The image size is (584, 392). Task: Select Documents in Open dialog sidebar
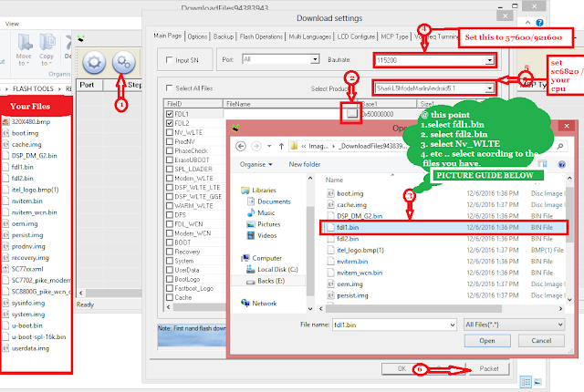(x=269, y=201)
